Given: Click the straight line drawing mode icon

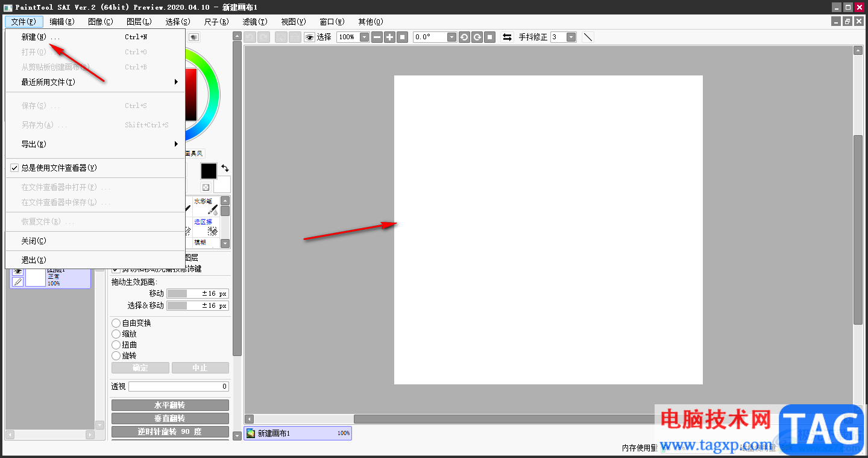Looking at the screenshot, I should pyautogui.click(x=588, y=37).
